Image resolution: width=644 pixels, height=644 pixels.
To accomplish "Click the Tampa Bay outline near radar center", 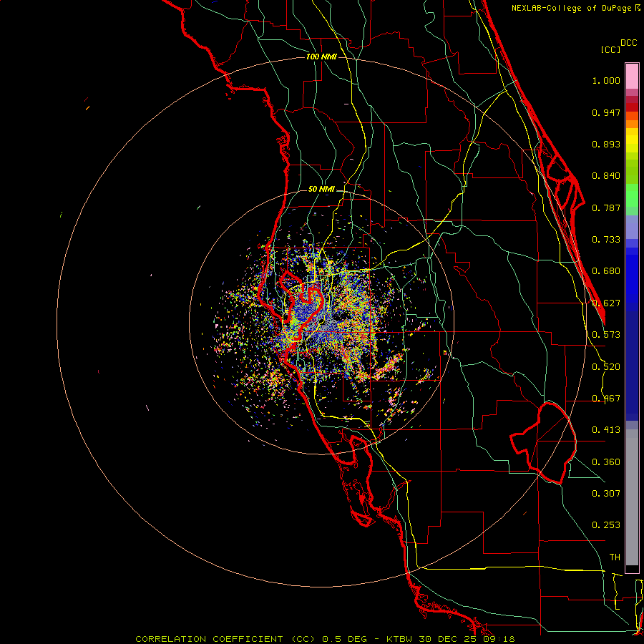I will (303, 305).
